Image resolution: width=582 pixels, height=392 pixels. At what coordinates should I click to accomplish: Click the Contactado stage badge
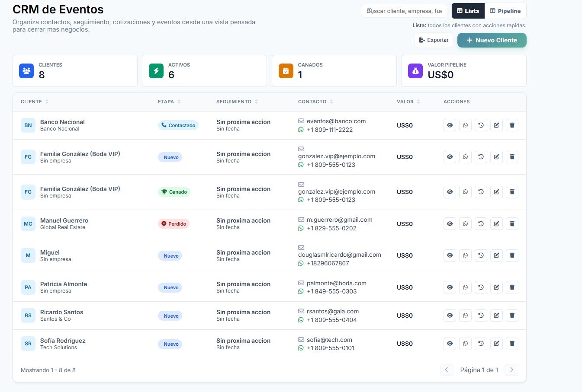coord(178,125)
